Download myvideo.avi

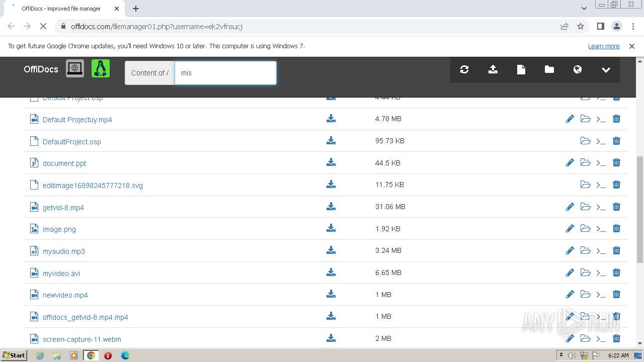point(331,273)
